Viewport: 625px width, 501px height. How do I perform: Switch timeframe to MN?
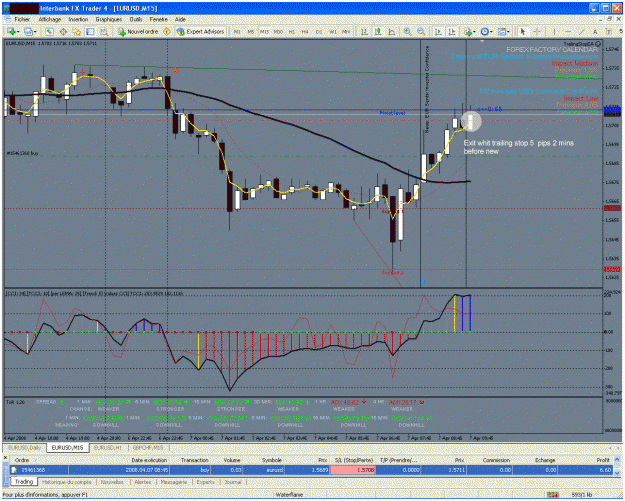pos(346,32)
